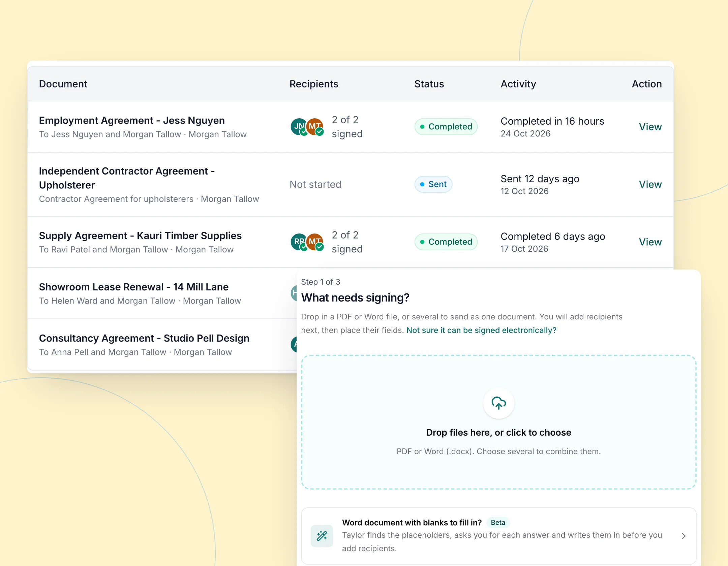Click the Activity column header

click(x=518, y=84)
